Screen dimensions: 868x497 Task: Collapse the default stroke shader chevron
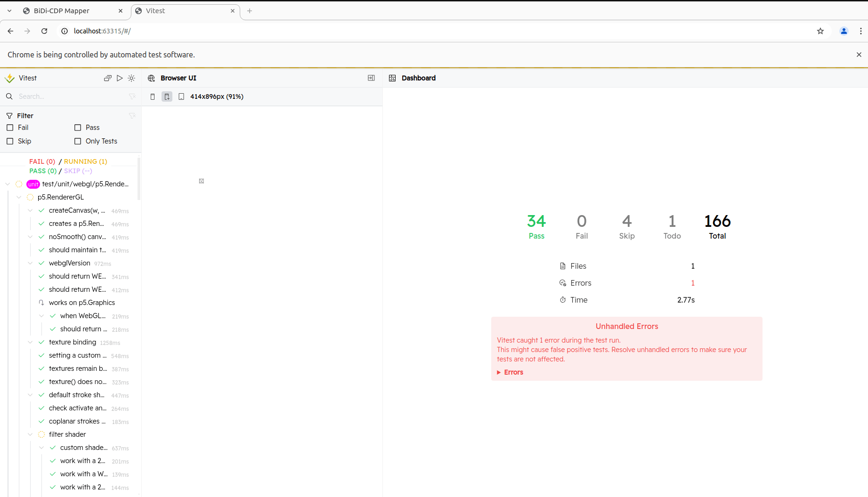(x=30, y=395)
